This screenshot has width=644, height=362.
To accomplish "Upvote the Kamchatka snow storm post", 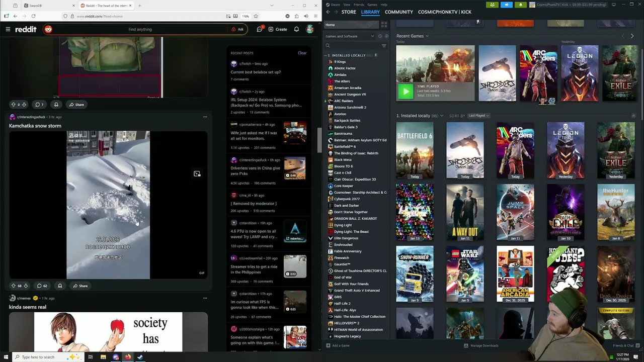I will coord(14,286).
